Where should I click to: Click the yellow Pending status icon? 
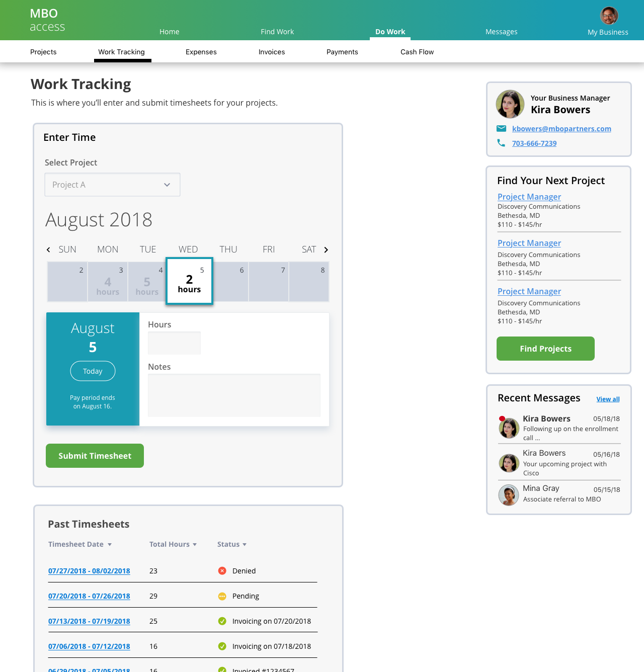[x=222, y=596]
